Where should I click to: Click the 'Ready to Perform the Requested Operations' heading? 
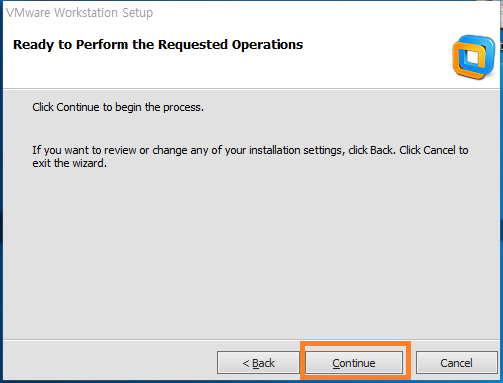(158, 45)
